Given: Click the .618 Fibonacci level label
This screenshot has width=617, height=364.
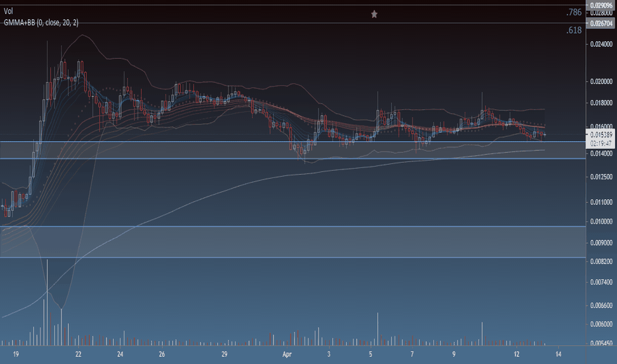Looking at the screenshot, I should click(574, 30).
